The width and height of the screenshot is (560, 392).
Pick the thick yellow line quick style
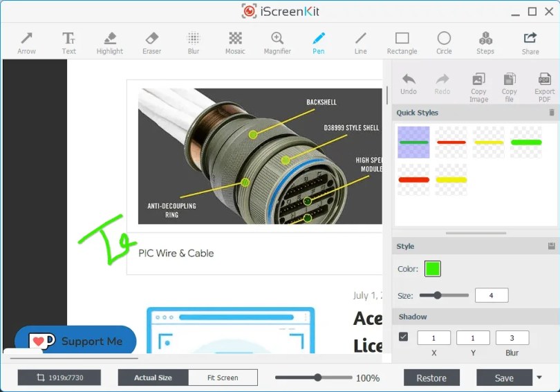tap(451, 180)
